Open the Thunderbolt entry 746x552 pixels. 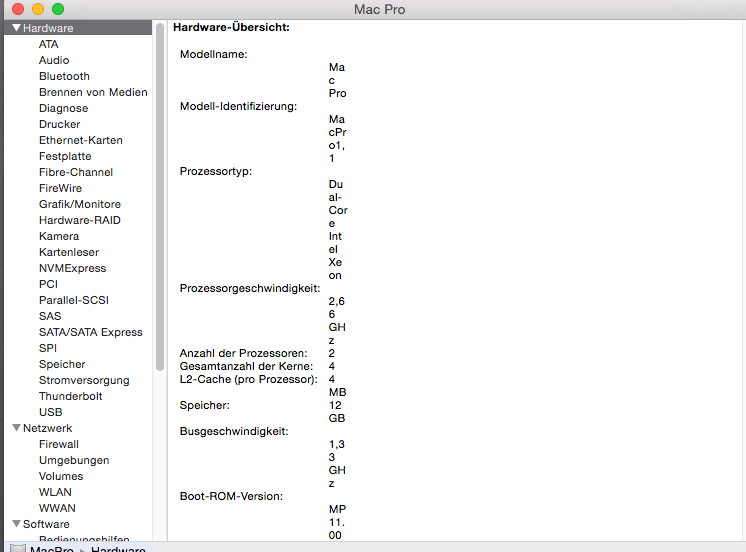71,396
